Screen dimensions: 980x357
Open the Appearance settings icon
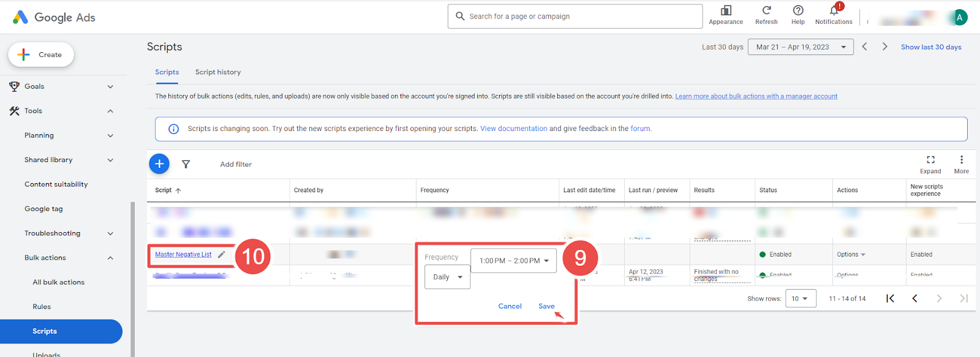pos(726,10)
